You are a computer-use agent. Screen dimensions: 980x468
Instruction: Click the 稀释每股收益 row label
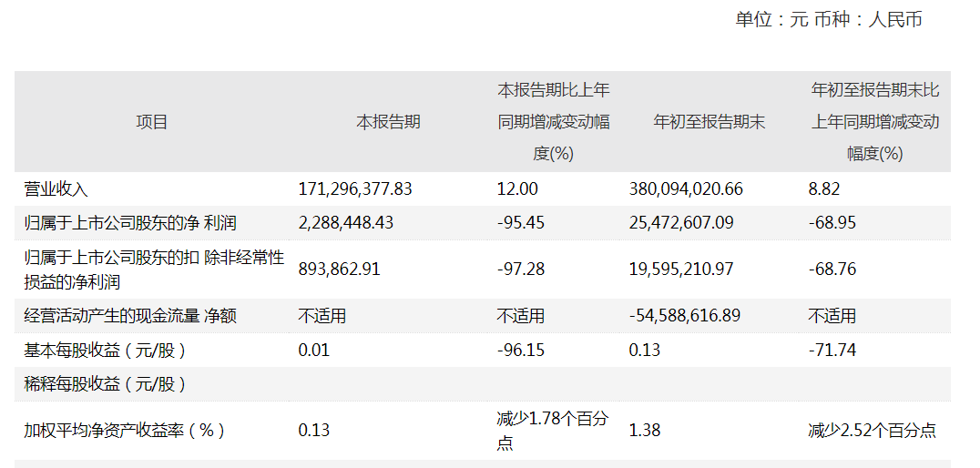(105, 384)
